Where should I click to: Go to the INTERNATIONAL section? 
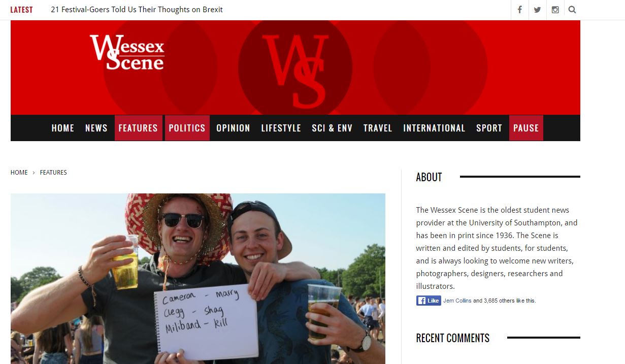tap(434, 128)
